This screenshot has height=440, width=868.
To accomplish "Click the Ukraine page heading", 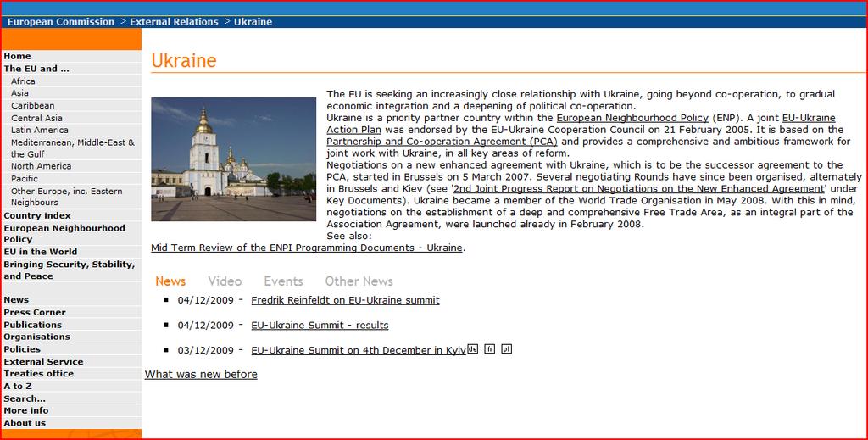I will (184, 60).
